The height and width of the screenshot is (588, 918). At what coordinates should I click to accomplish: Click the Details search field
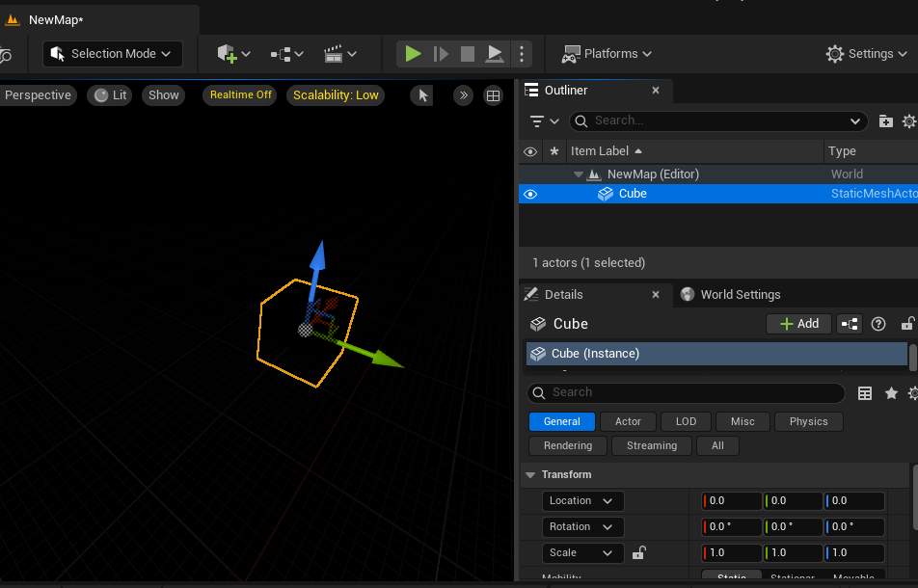686,392
